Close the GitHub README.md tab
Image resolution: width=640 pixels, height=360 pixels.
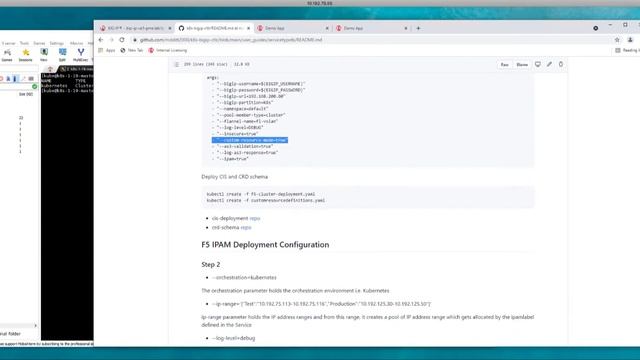click(x=248, y=28)
